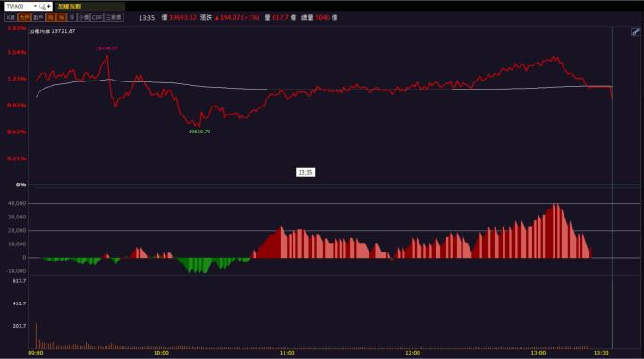Switch to the K線 chart view
Screen dimensions: 644x359
coord(10,16)
